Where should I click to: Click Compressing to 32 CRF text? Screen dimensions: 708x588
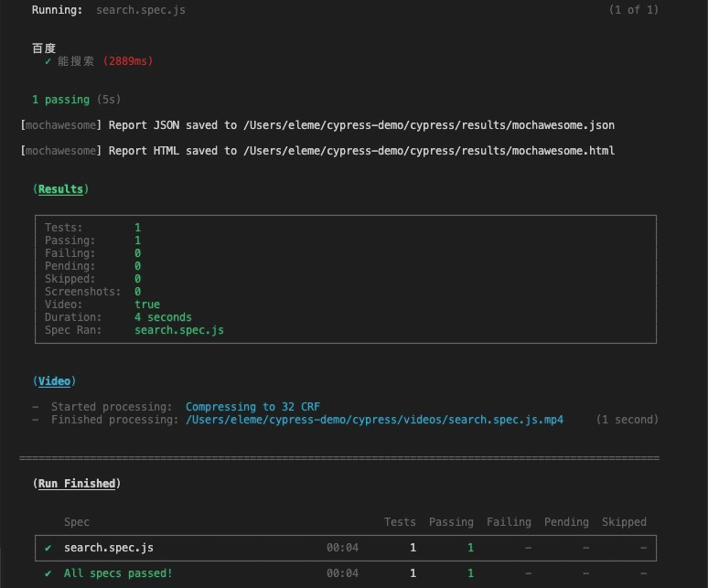pyautogui.click(x=252, y=407)
